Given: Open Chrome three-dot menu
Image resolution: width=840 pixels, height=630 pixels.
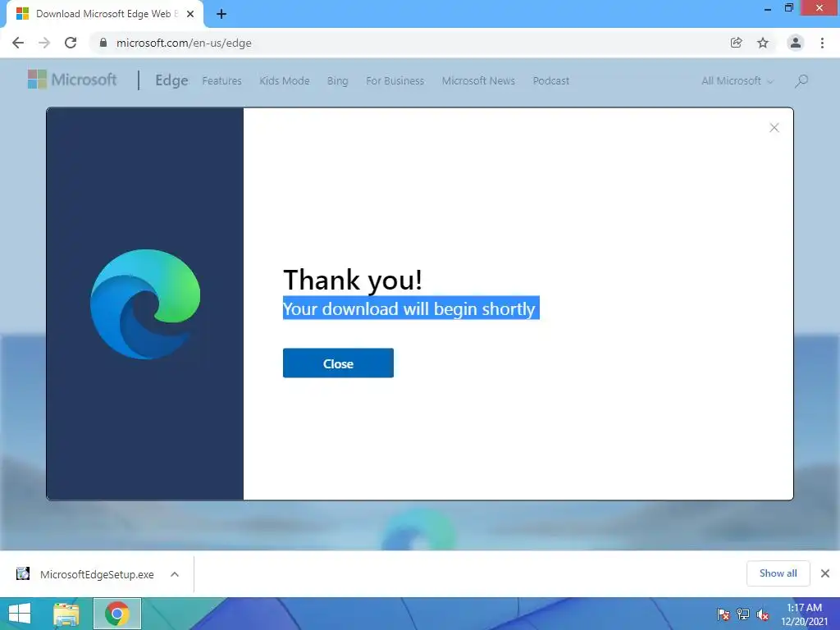Looking at the screenshot, I should pyautogui.click(x=822, y=43).
